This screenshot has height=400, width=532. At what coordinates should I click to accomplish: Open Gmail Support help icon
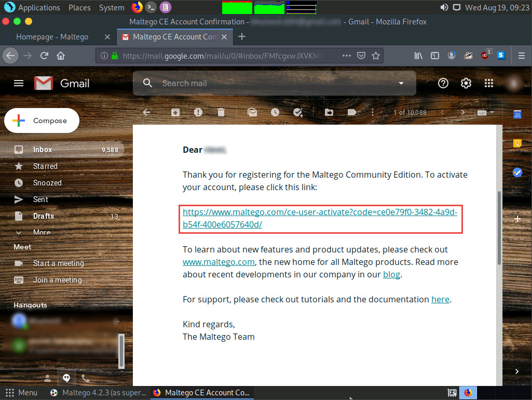(x=443, y=83)
